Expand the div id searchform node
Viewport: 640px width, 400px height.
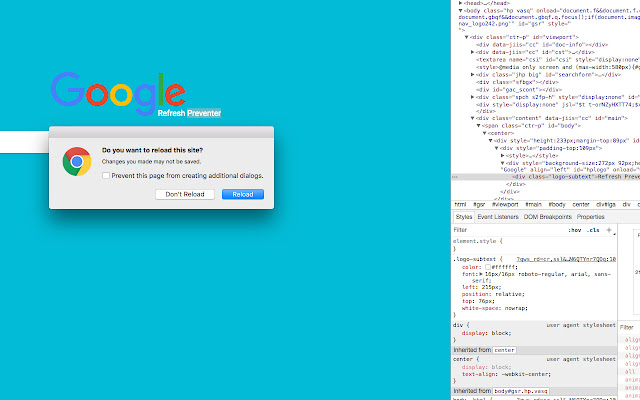click(473, 75)
